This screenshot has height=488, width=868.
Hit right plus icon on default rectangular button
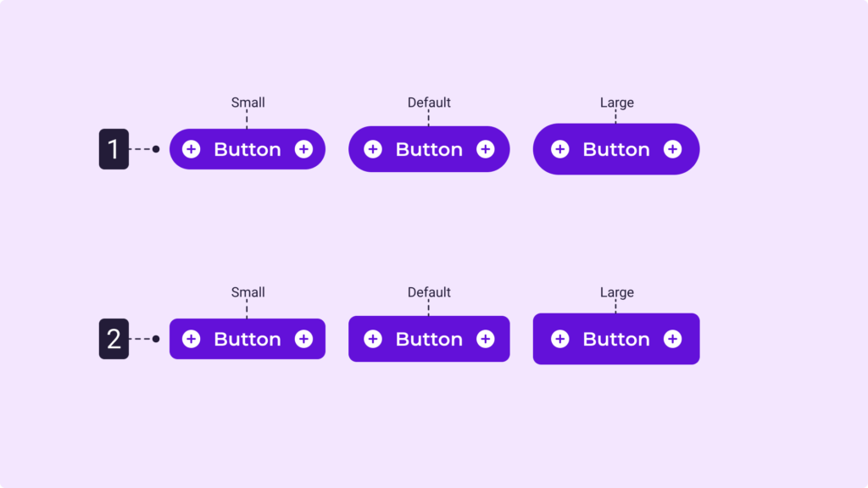tap(486, 339)
